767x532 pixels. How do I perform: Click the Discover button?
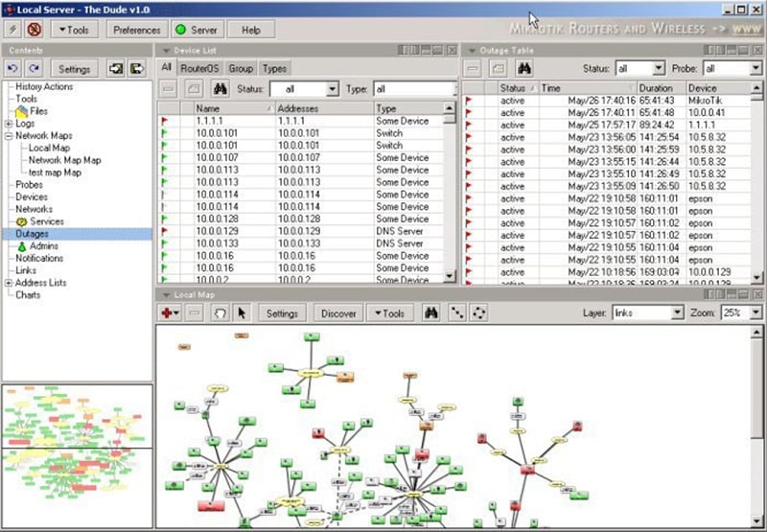click(338, 312)
